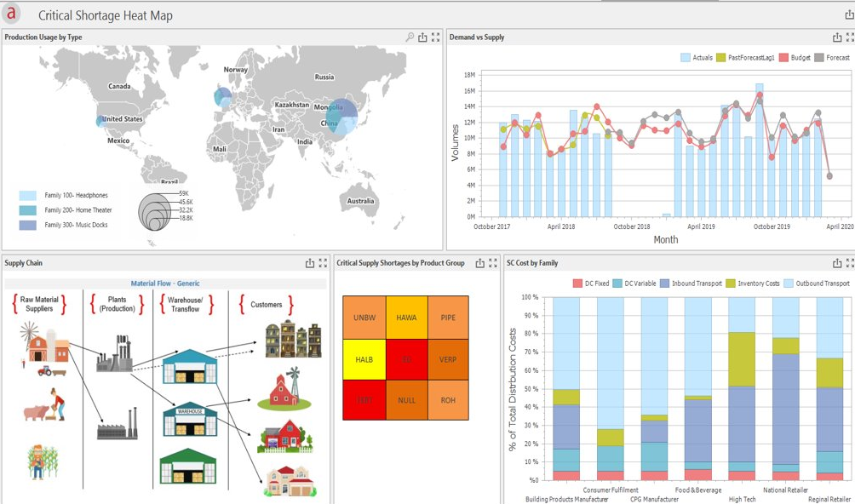Maximize the Critical Supply Shortages panel

pos(492,263)
